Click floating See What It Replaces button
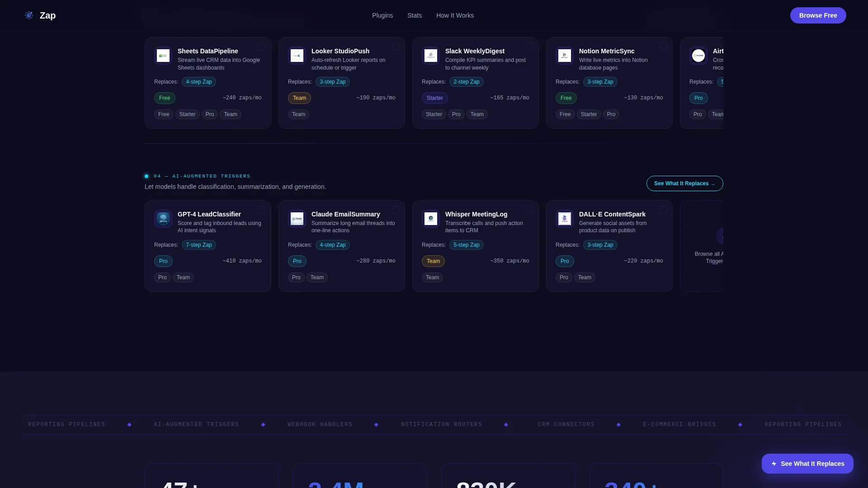Viewport: 868px width, 488px height. (x=807, y=464)
